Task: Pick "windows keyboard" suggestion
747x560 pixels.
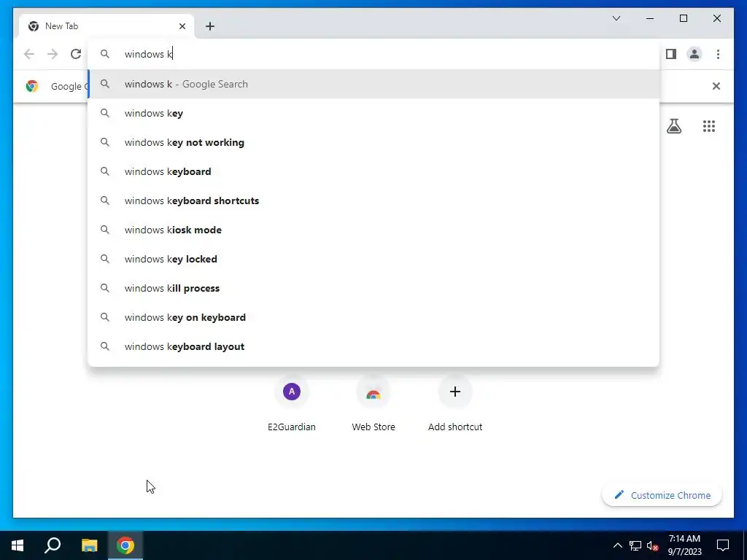Action: (373, 171)
